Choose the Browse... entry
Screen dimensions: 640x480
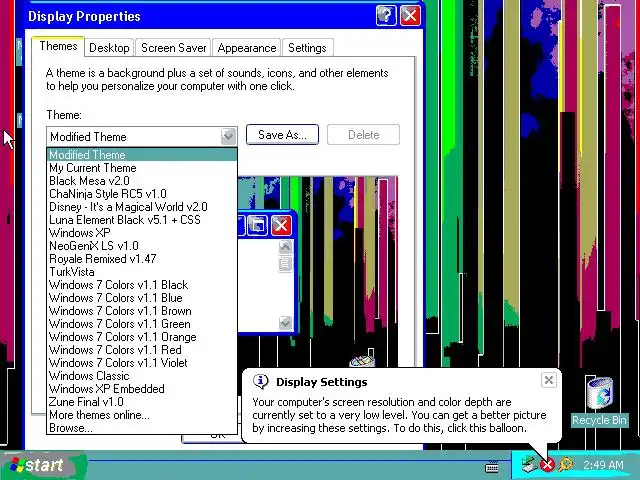point(142,428)
